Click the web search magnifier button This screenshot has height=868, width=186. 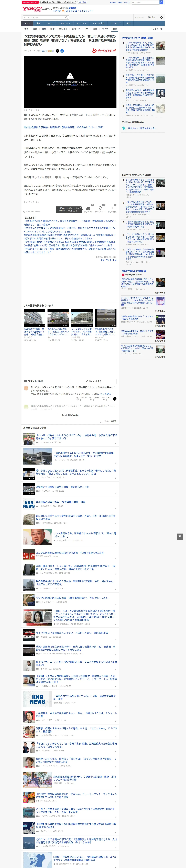coord(161,2)
